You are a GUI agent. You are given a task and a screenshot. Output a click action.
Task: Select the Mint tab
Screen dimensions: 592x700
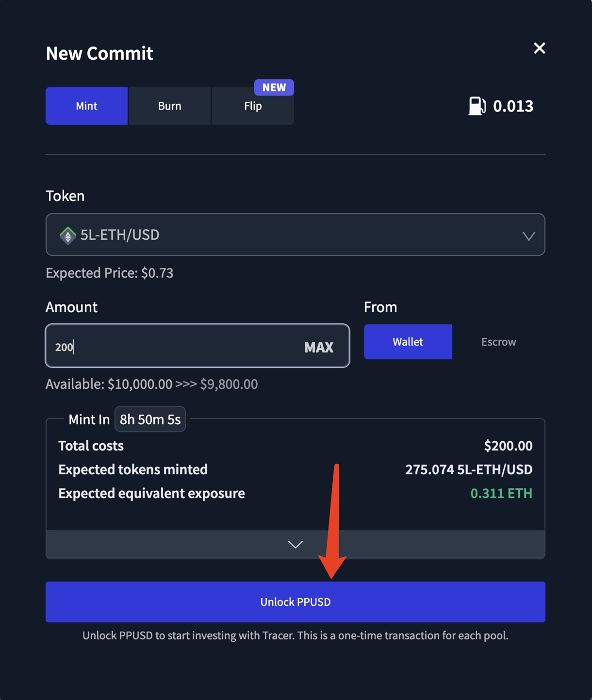coord(86,106)
